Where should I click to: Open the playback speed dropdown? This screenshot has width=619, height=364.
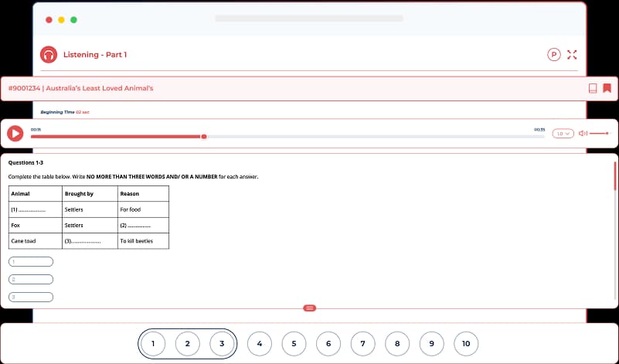point(563,134)
